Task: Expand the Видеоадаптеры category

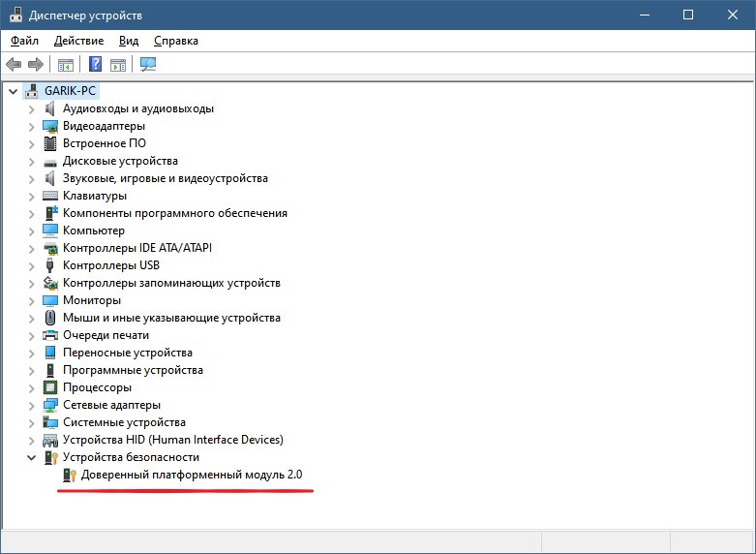Action: pyautogui.click(x=31, y=127)
